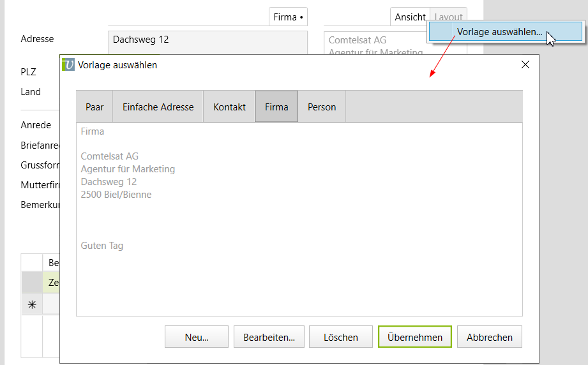Select the Paar template tab
Image resolution: width=588 pixels, height=365 pixels.
(94, 107)
